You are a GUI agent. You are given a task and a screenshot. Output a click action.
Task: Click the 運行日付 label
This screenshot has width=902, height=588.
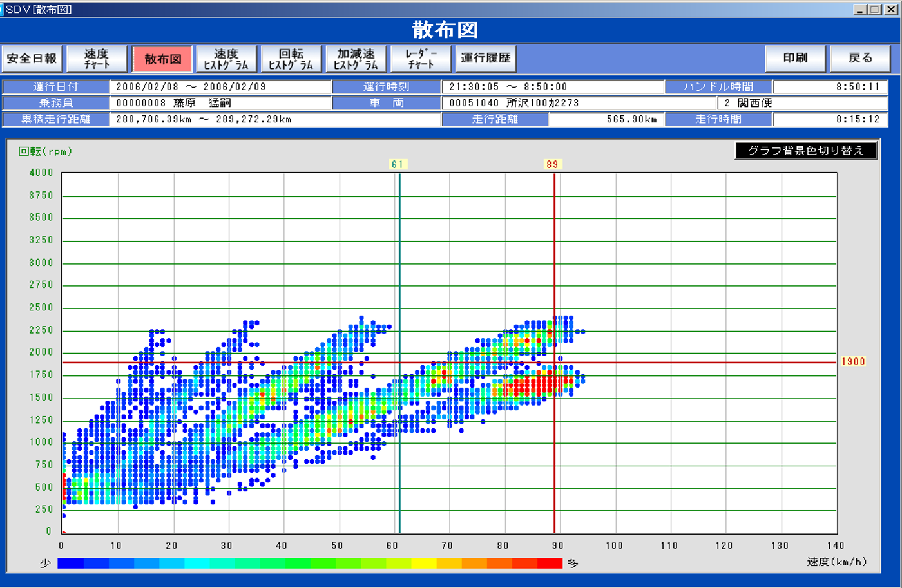[56, 86]
